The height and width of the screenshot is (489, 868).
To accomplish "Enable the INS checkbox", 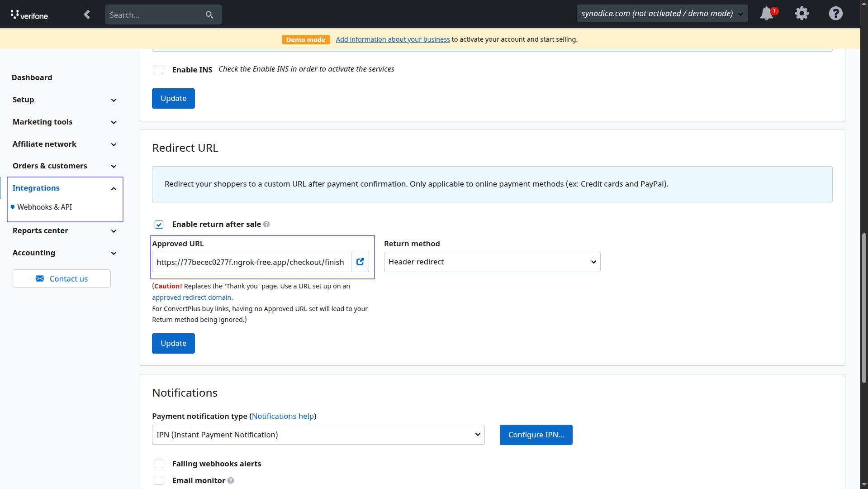I will (159, 70).
